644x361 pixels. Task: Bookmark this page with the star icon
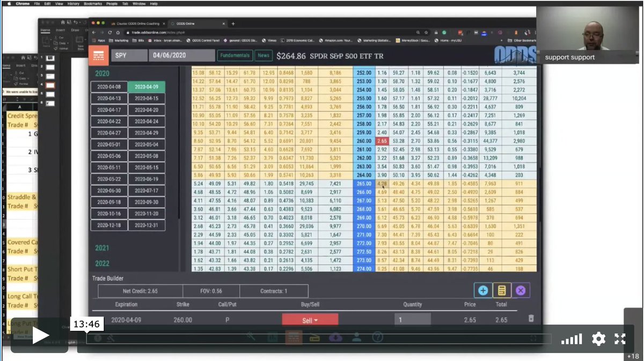[x=426, y=33]
